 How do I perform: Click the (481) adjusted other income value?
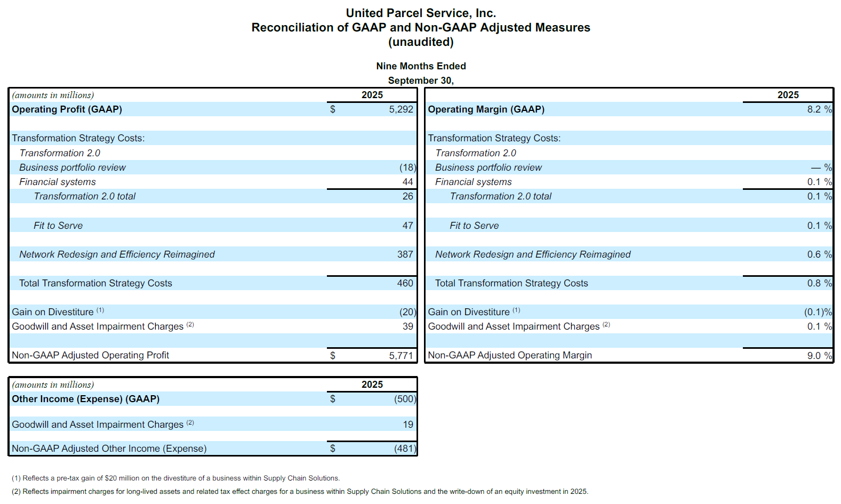pos(405,449)
